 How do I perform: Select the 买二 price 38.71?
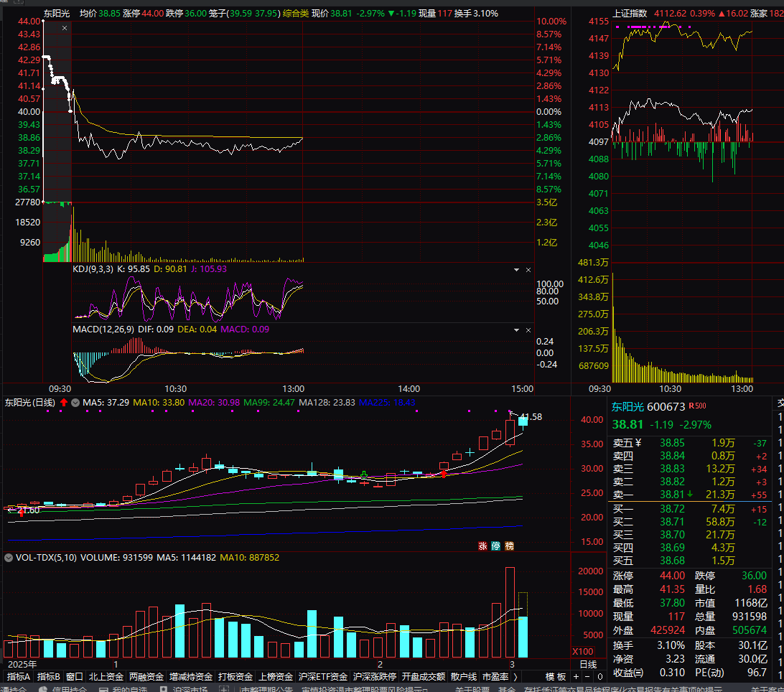click(672, 522)
